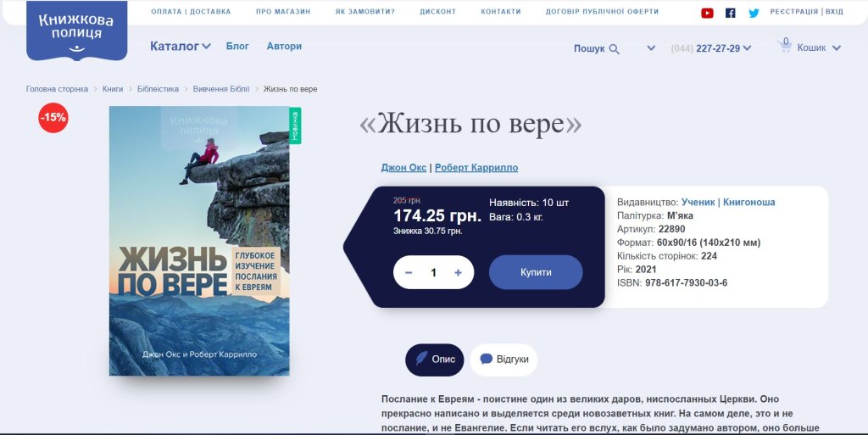868x435 pixels.
Task: Click the shopping cart icon
Action: (784, 47)
